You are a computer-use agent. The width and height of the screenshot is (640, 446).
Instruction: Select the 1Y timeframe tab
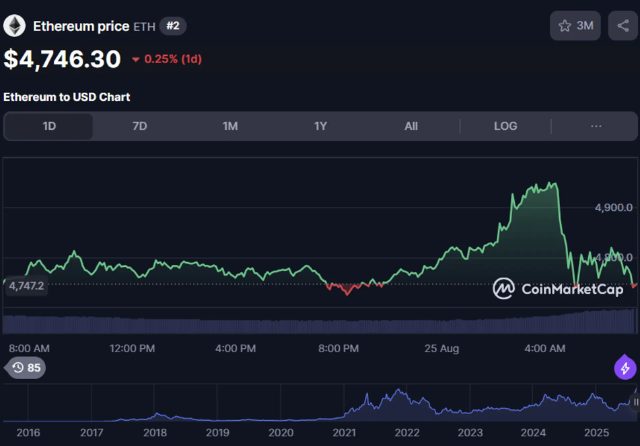320,126
